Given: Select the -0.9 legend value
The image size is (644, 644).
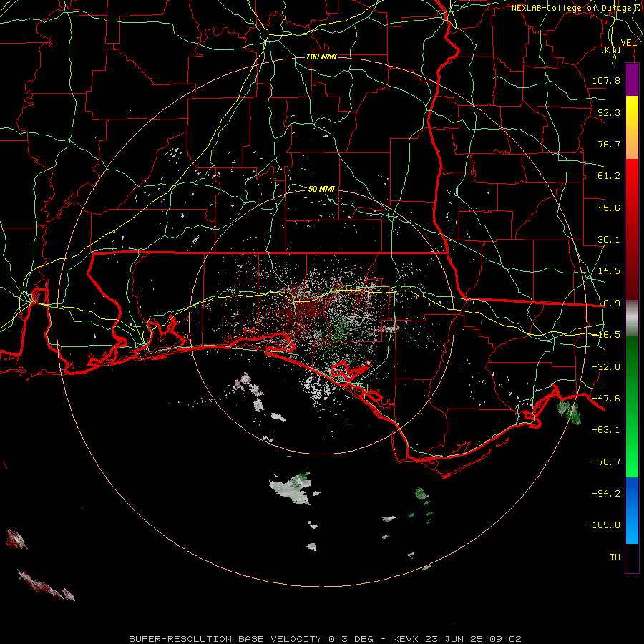Looking at the screenshot, I should point(609,303).
